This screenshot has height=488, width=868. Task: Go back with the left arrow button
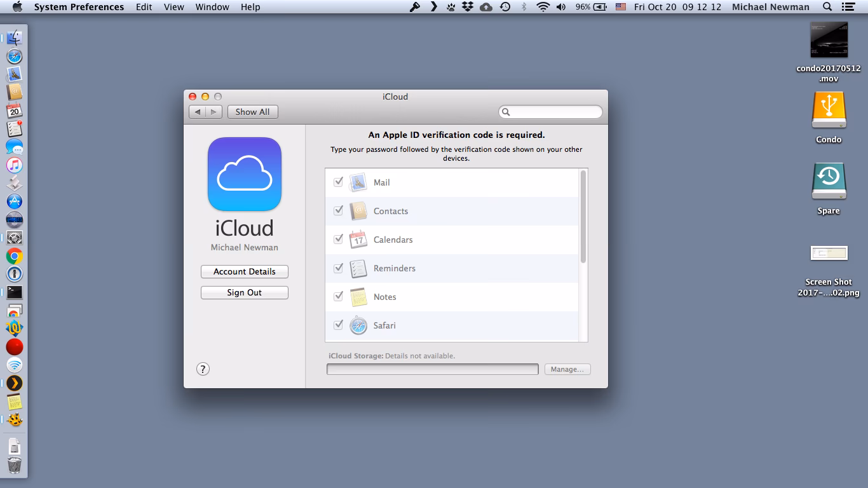[198, 112]
